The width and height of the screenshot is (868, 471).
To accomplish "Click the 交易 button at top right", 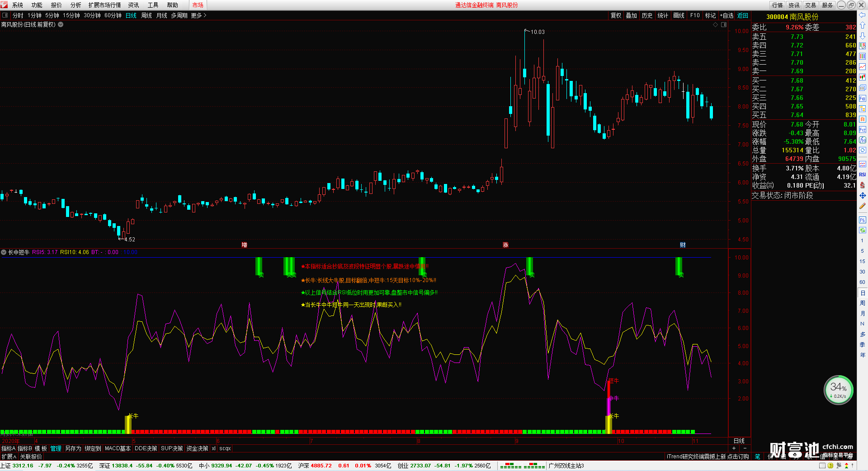I will (811, 5).
